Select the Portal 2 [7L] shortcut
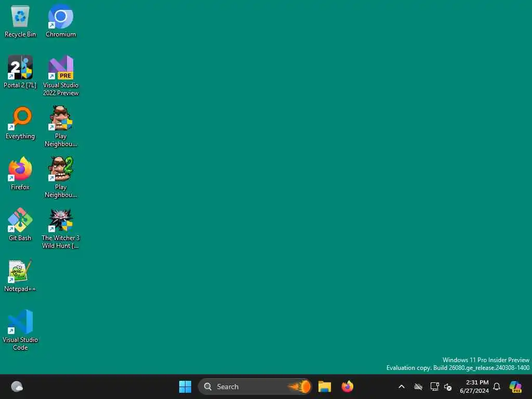This screenshot has height=399, width=532. [x=20, y=72]
